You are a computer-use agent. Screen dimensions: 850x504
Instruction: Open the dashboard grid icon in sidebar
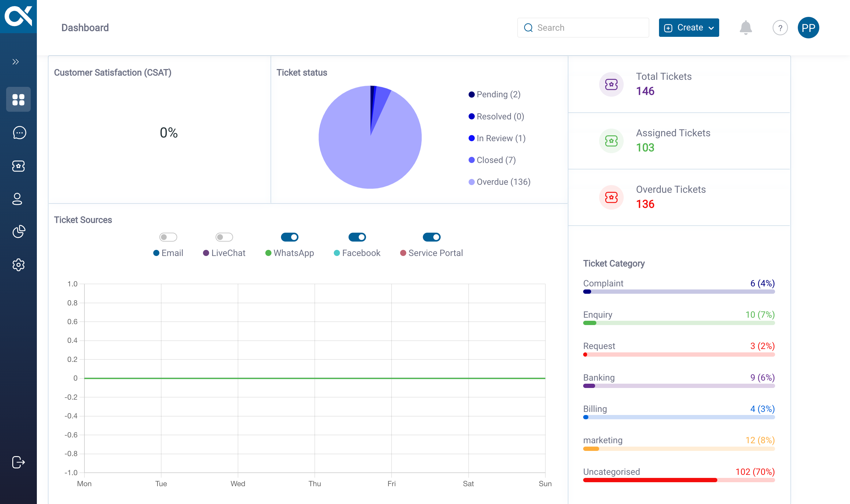pyautogui.click(x=18, y=99)
